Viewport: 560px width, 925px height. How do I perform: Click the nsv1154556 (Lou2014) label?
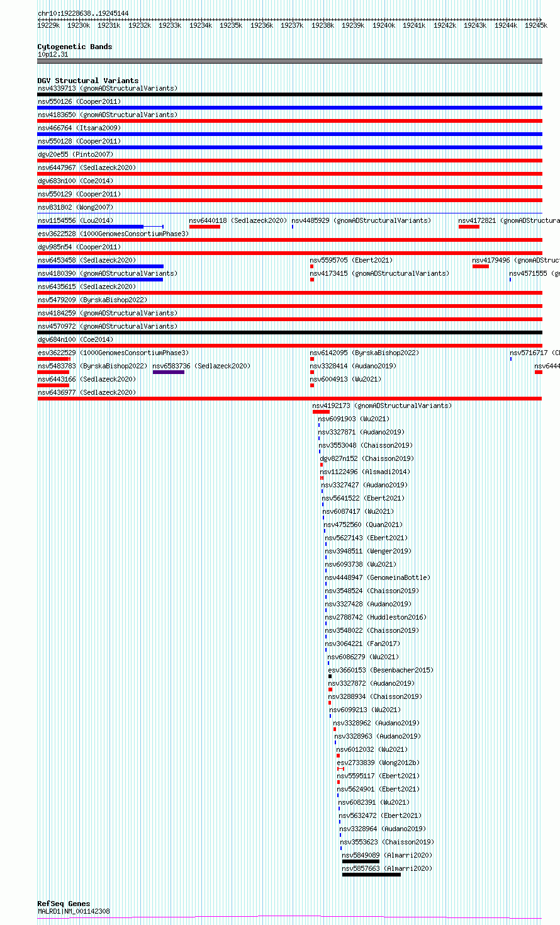point(76,220)
